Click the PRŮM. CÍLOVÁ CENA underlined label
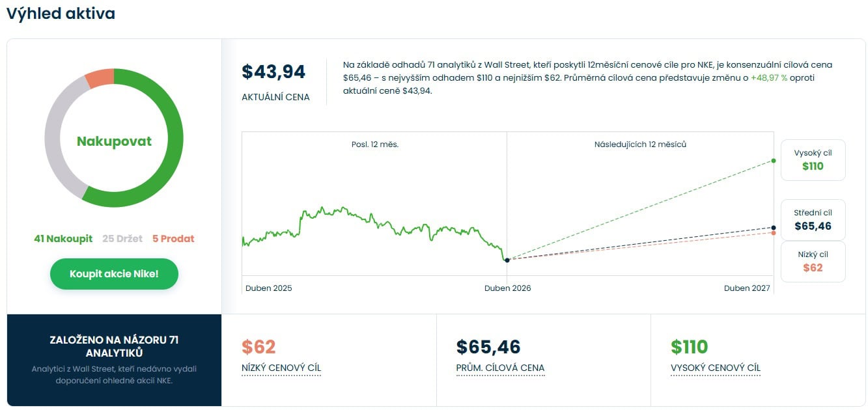868x410 pixels. point(500,368)
